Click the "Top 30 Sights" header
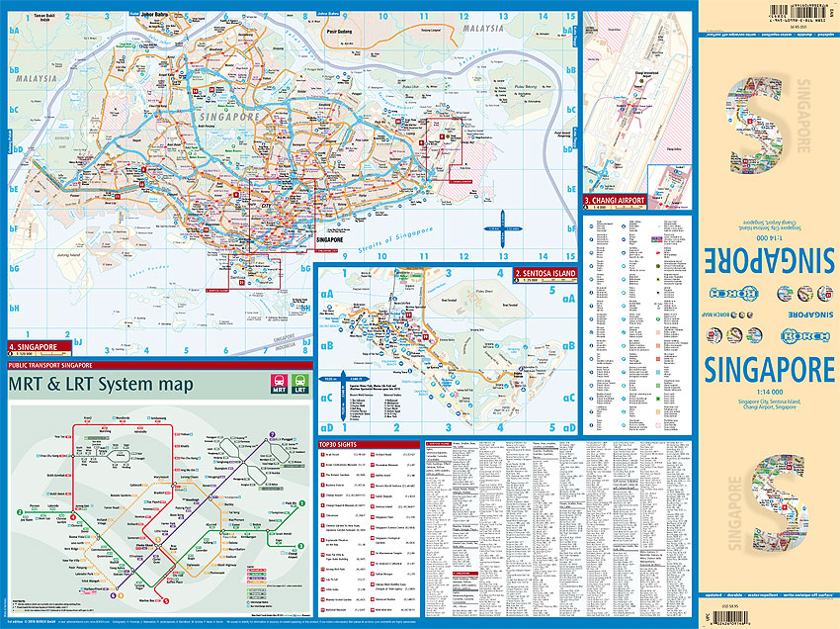 [x=342, y=444]
